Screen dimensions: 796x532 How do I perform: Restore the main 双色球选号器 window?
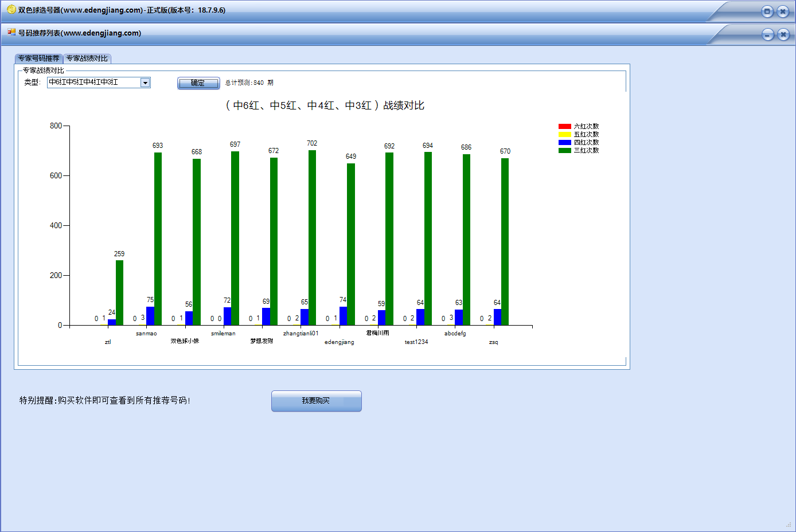point(767,11)
